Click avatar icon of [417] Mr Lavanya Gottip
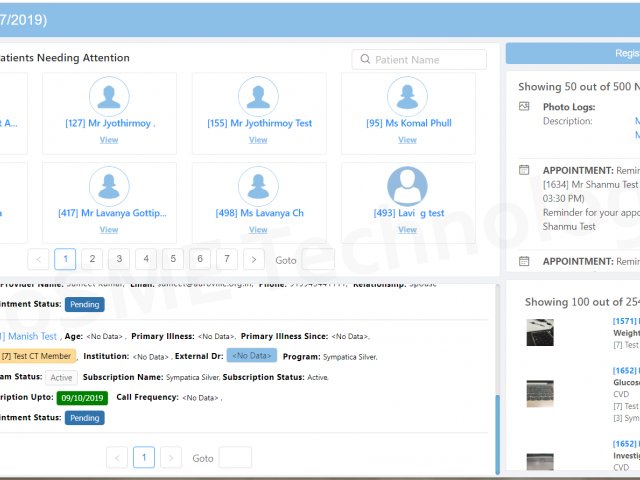This screenshot has height=480, width=640. point(109,187)
